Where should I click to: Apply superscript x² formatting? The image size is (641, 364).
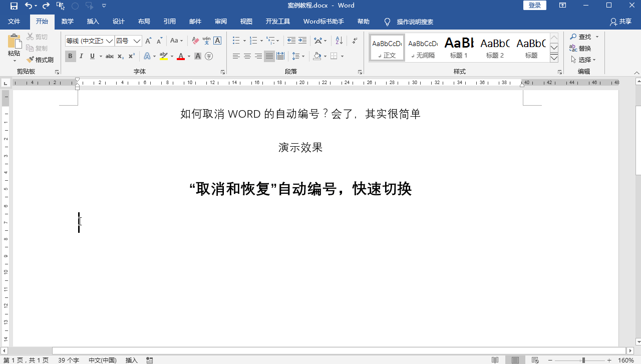132,56
